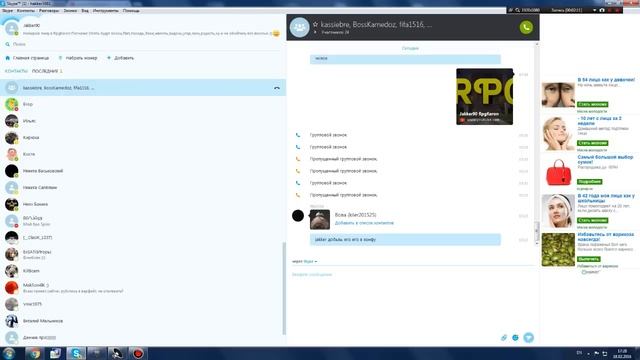Click Windows Start button
640x360 pixels.
[9, 353]
